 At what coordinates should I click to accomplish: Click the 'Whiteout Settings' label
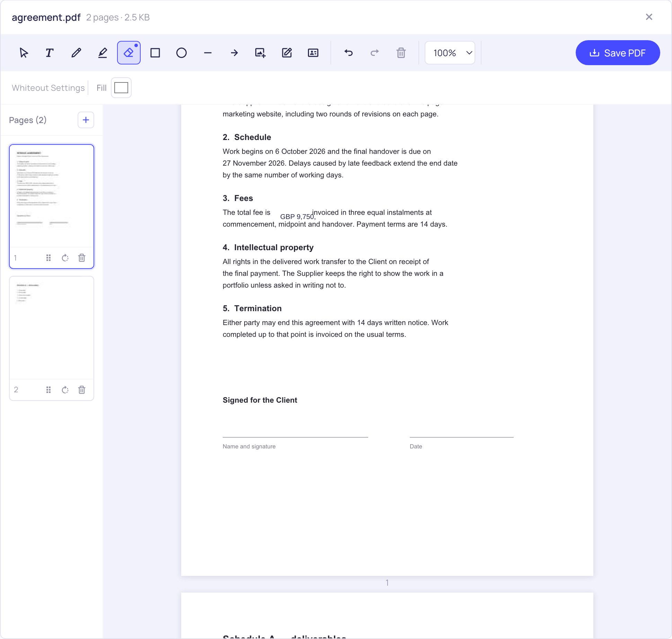[x=48, y=88]
